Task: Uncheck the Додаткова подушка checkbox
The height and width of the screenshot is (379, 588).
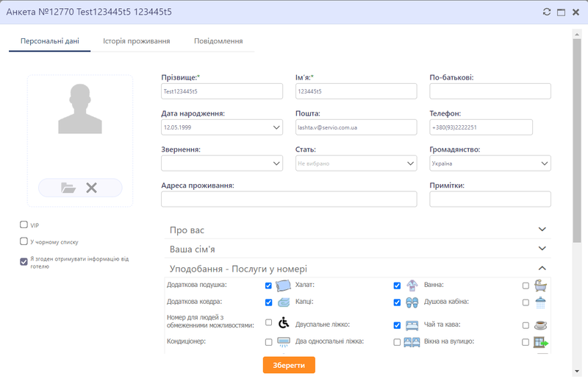Action: click(268, 286)
